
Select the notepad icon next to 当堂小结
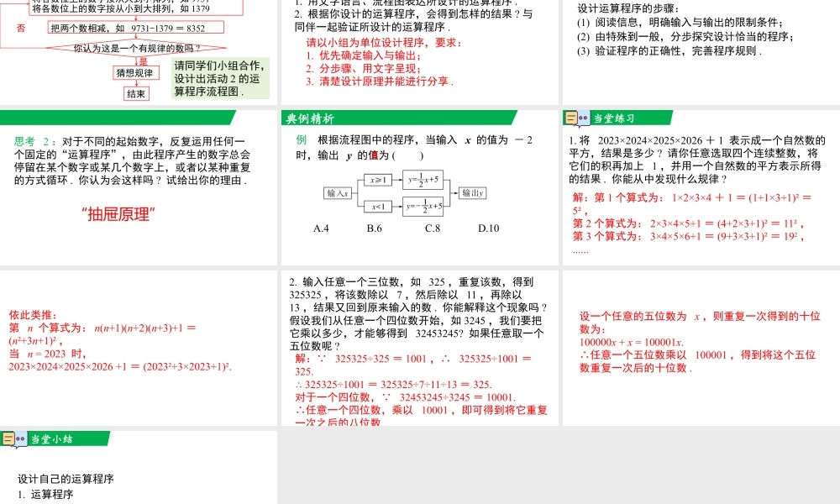pos(9,437)
